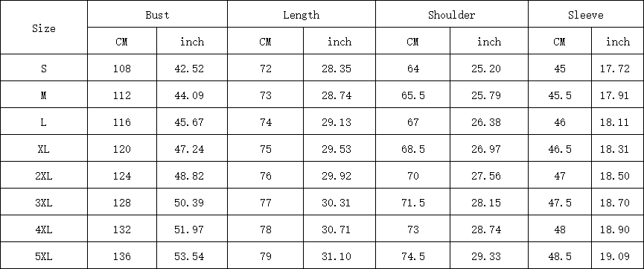The height and width of the screenshot is (269, 644).
Task: Click the 3XL size row label
Action: pyautogui.click(x=43, y=203)
